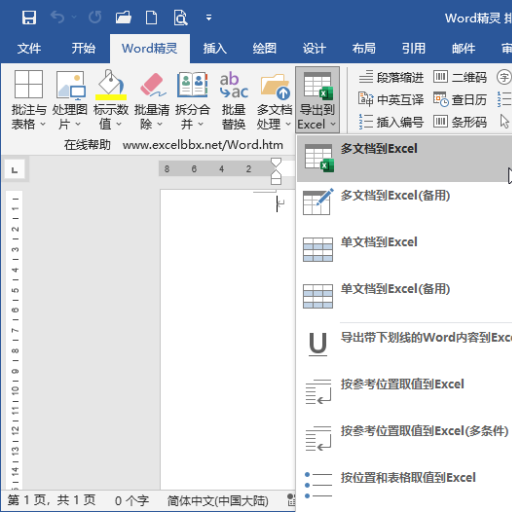Screen dimensions: 512x512
Task: Expand the 批量清除 dropdown arrow
Action: click(160, 124)
